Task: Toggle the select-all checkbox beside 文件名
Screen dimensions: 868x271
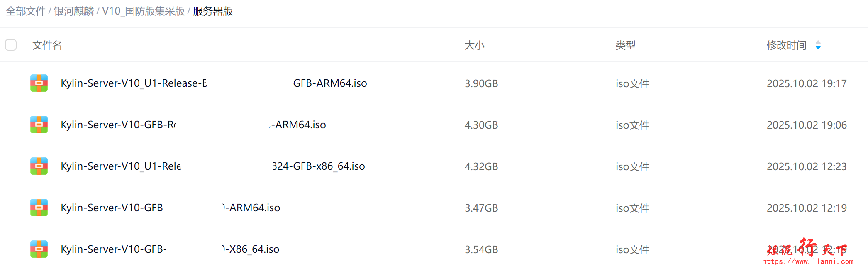Action: (11, 45)
